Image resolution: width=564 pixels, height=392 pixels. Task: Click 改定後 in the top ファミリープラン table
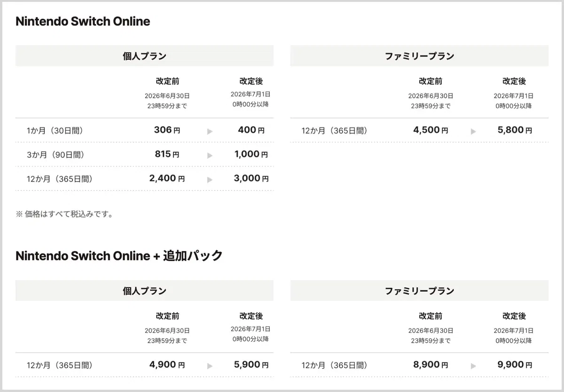click(514, 81)
